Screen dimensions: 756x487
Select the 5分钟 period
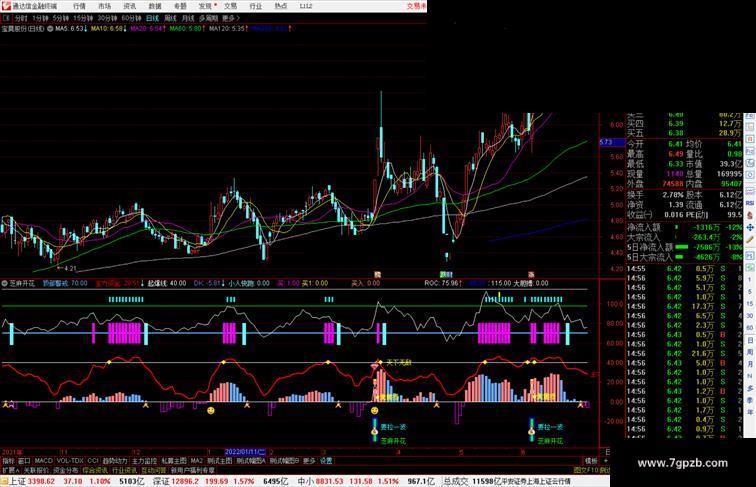[61, 18]
